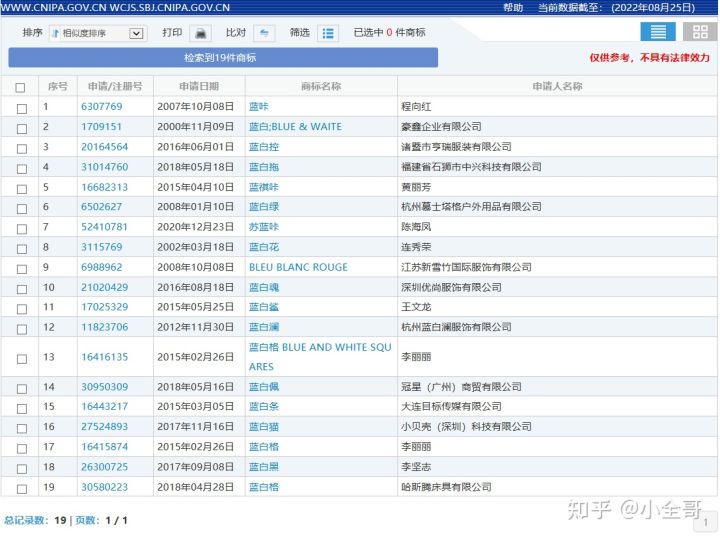The width and height of the screenshot is (720, 540).
Task: Open the 帮助 help menu item
Action: pos(513,7)
